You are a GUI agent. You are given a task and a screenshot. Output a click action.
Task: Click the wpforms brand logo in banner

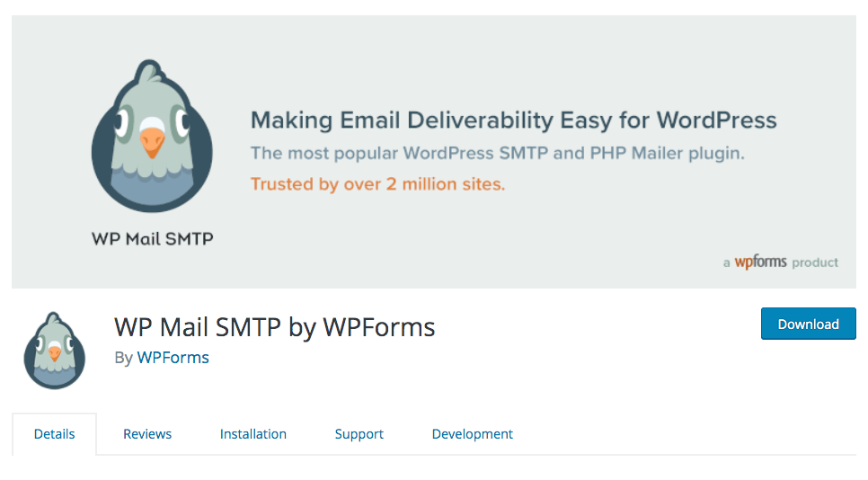coord(760,262)
